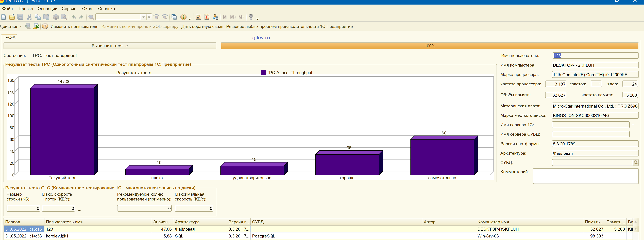Click the Комментарий text area
The width and height of the screenshot is (644, 240).
click(586, 176)
